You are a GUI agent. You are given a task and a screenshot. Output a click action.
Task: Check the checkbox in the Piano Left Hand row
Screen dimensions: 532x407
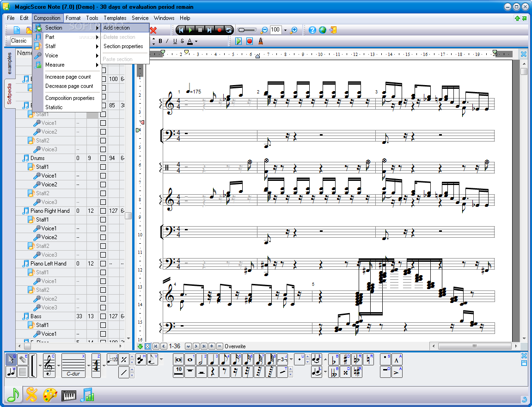[x=103, y=264]
